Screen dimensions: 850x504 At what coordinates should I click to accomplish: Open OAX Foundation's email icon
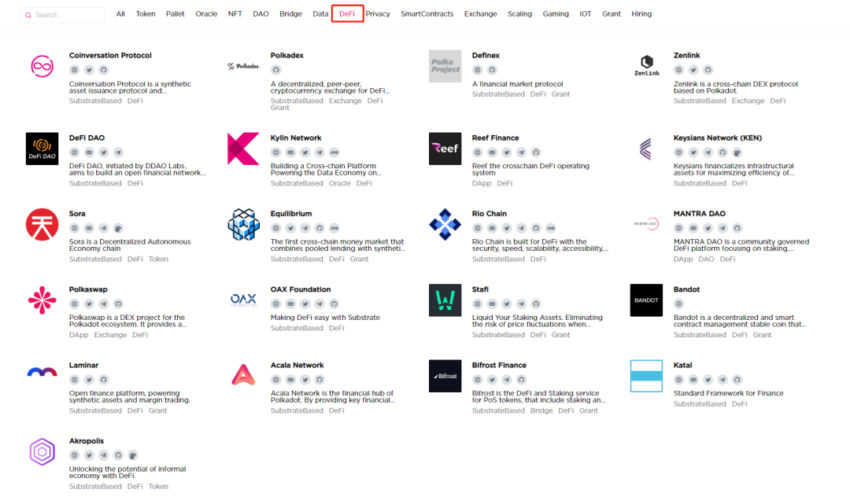[290, 304]
